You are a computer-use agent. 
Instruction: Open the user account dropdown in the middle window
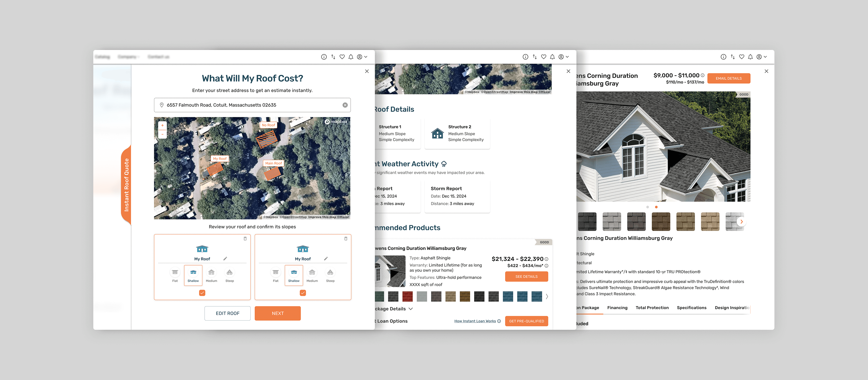(563, 57)
